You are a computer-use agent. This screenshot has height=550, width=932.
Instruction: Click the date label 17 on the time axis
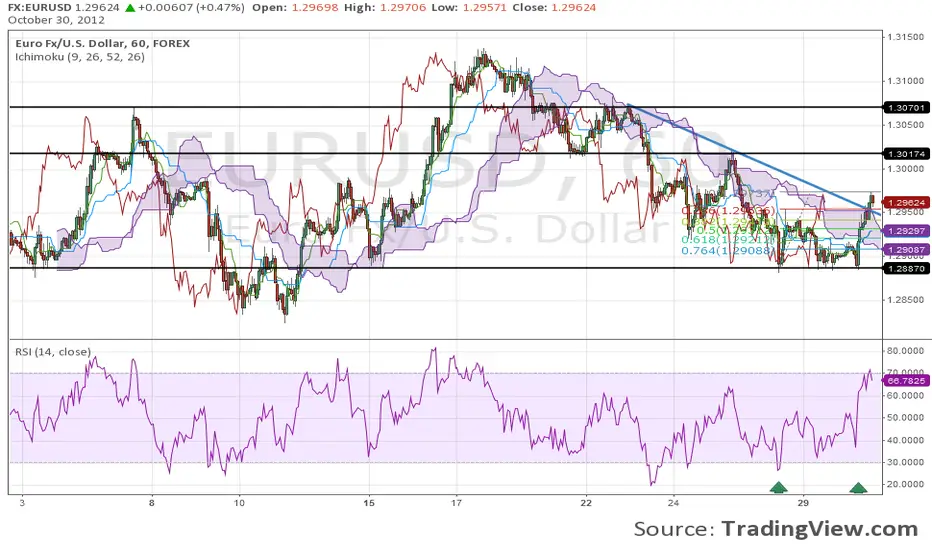(x=456, y=503)
